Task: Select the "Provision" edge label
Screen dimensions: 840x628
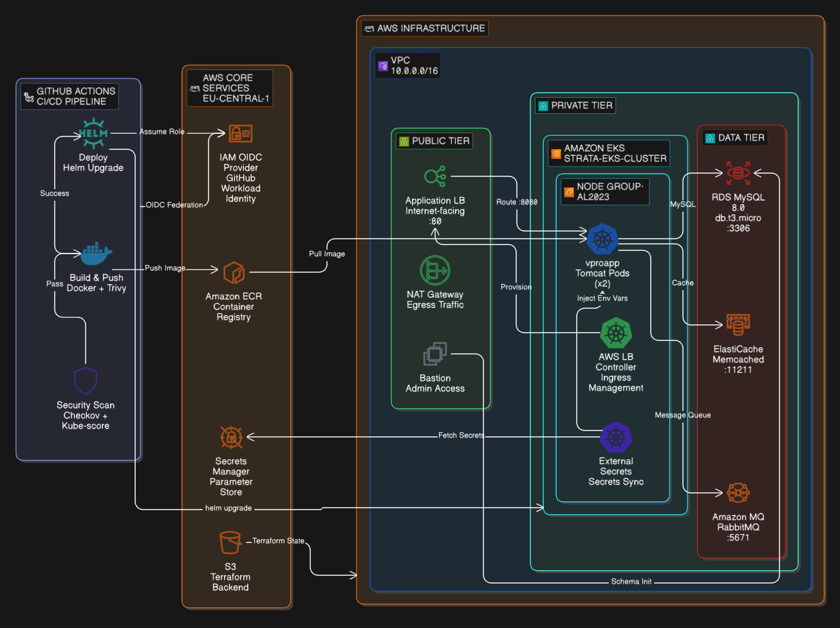Action: tap(516, 287)
